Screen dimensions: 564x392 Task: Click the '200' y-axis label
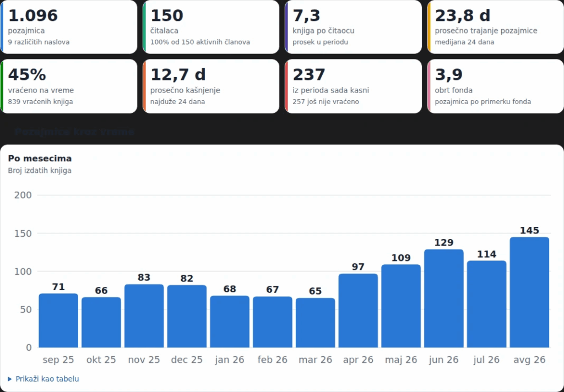[x=23, y=195]
